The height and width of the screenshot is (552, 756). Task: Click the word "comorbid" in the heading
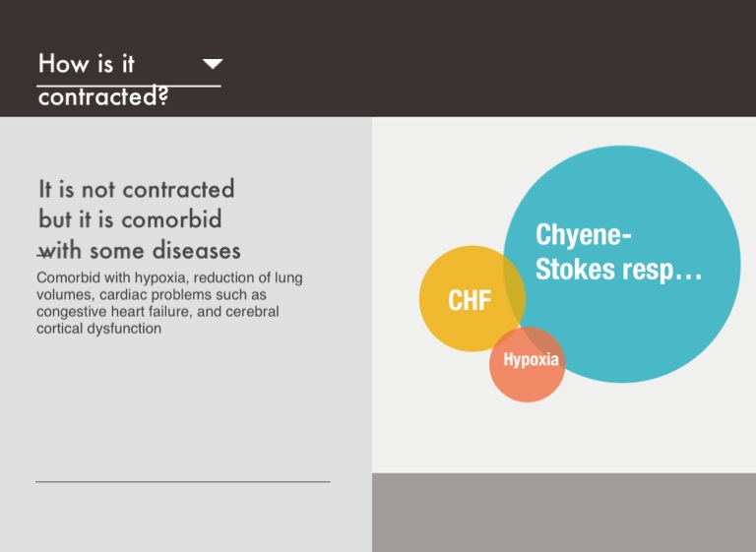(x=171, y=218)
